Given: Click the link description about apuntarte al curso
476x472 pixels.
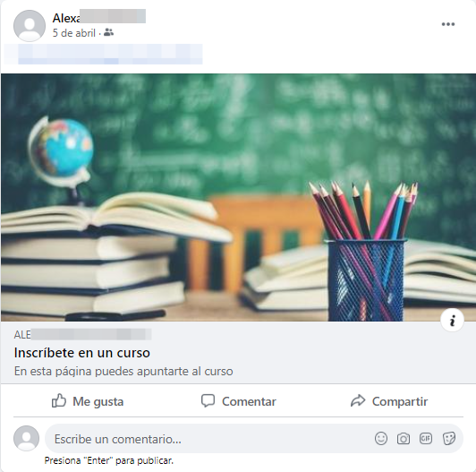Looking at the screenshot, I should click(123, 371).
